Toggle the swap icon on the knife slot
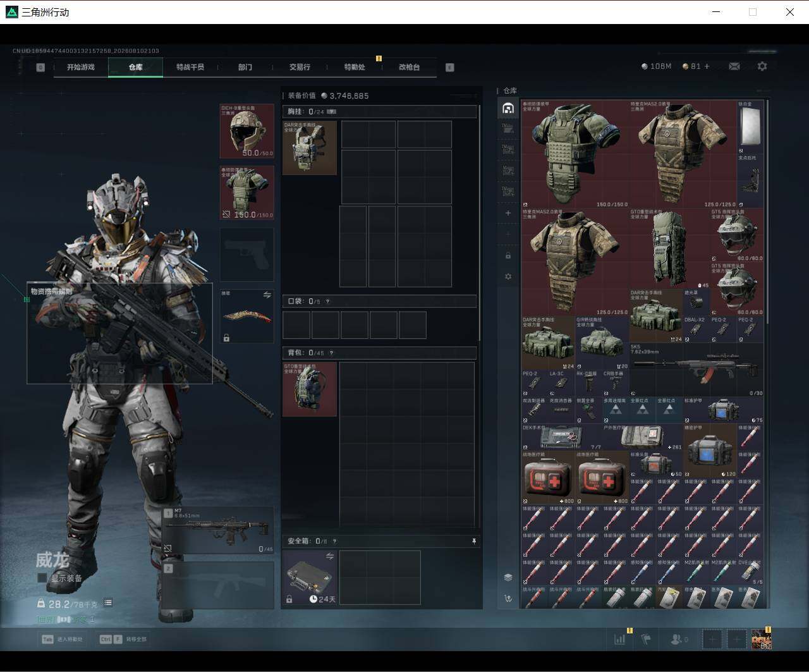This screenshot has width=809, height=672. click(x=267, y=295)
